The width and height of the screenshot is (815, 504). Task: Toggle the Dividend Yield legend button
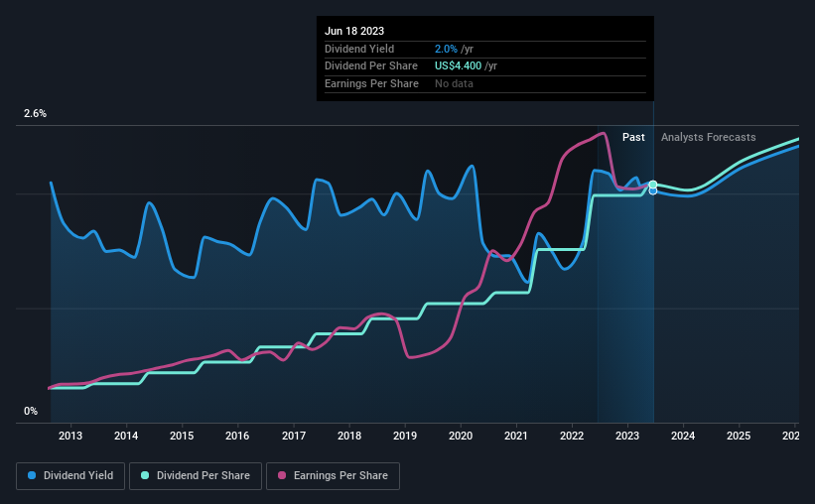(70, 476)
